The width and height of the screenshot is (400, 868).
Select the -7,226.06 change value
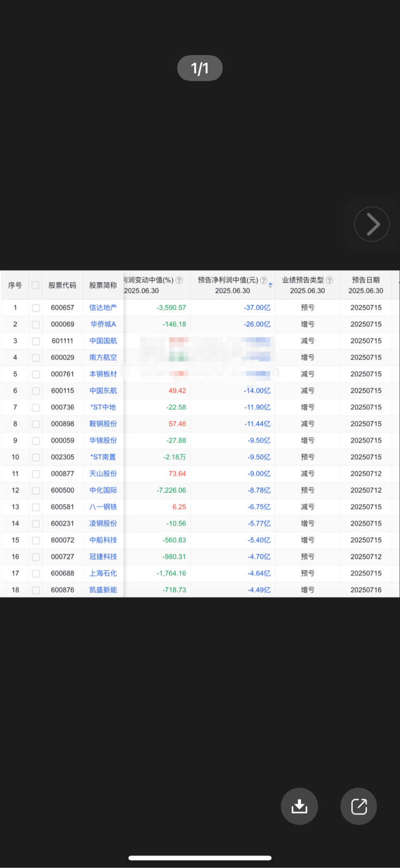click(171, 491)
